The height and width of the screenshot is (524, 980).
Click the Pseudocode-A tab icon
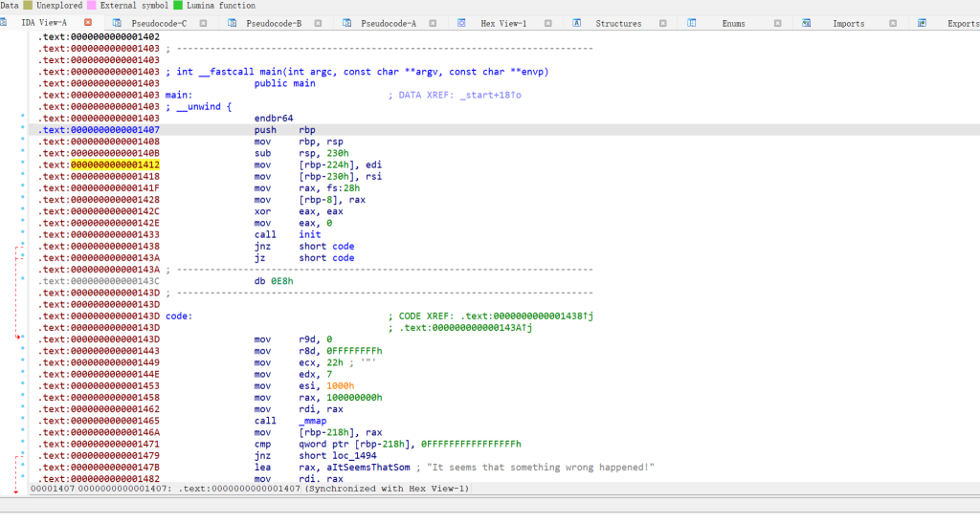346,23
